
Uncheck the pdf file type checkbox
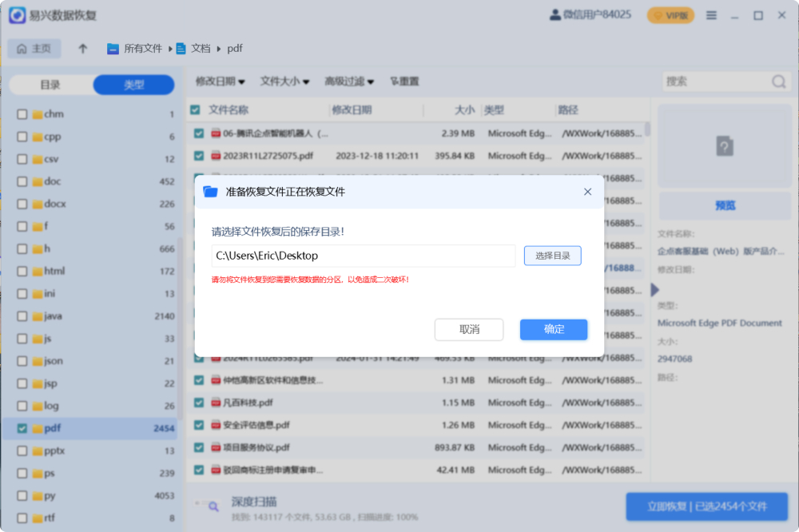pyautogui.click(x=22, y=428)
